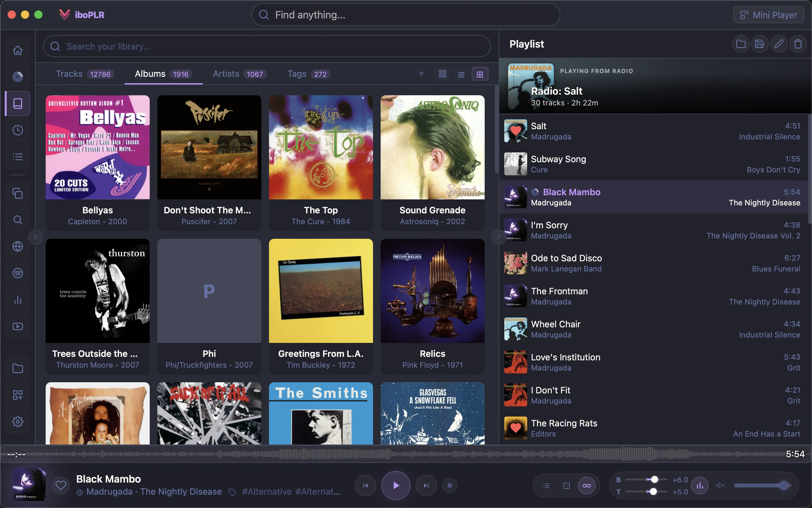Open the Spotify sidebar icon
Screen dimensions: 812x508
point(17,273)
